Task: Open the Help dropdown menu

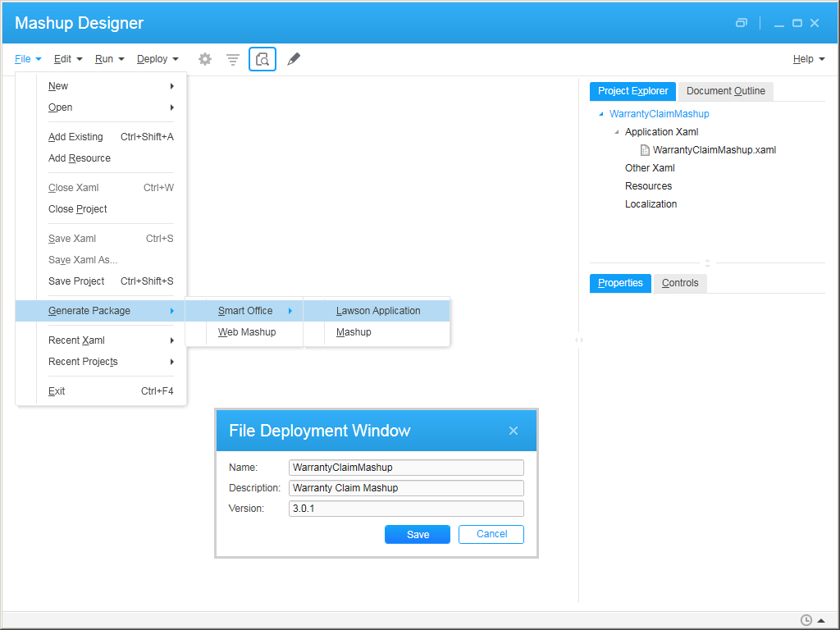Action: pyautogui.click(x=808, y=59)
